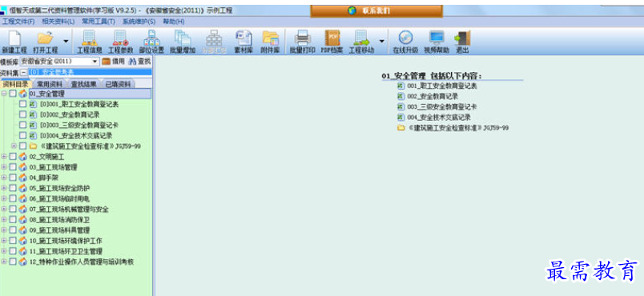
Task: Check the 03_施工现场管理 checkbox
Action: pyautogui.click(x=13, y=167)
